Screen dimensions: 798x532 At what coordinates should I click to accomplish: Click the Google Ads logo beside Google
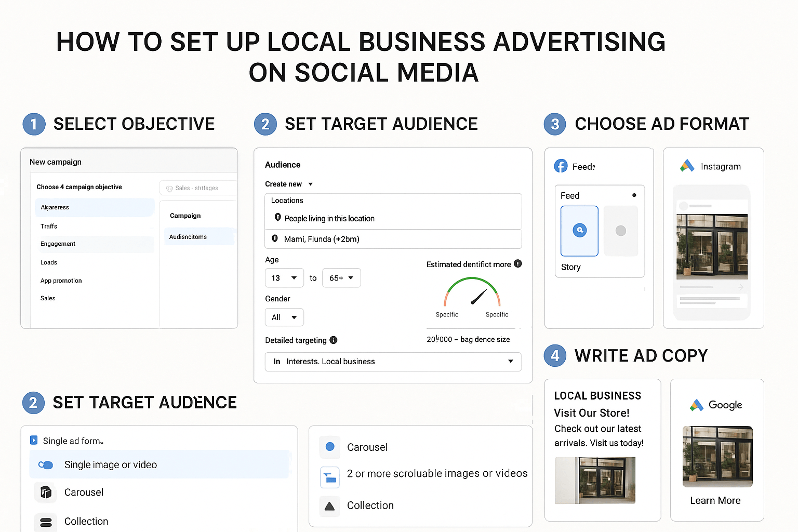pos(697,405)
